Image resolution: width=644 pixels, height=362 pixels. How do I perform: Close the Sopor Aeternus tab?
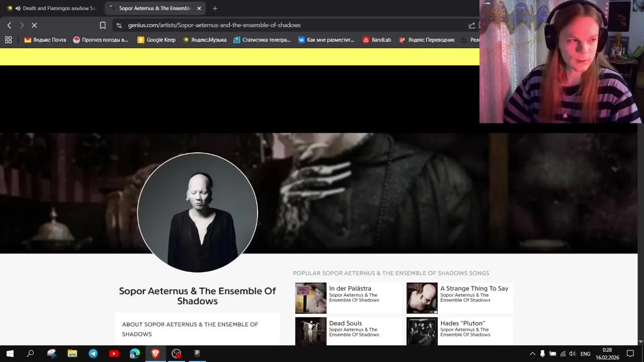(199, 8)
